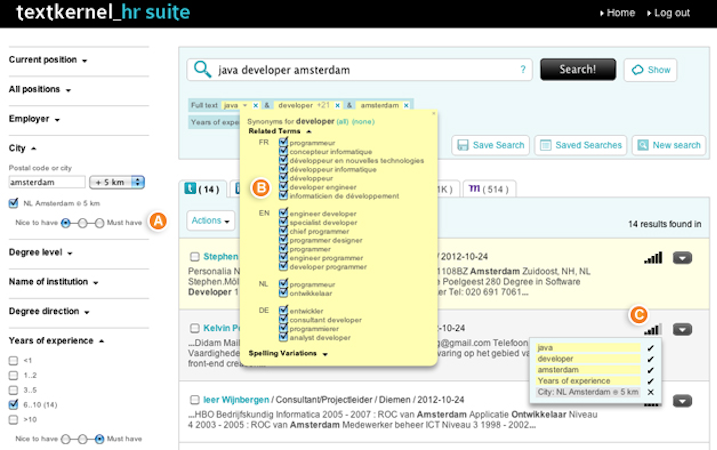Click the relevance bars icon for Kelvin

pyautogui.click(x=653, y=329)
